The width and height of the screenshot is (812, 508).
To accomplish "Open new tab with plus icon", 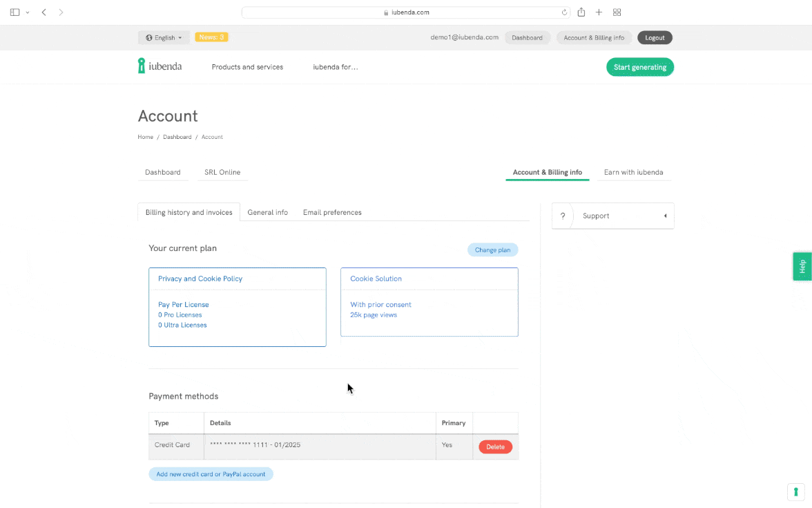I will pos(599,12).
